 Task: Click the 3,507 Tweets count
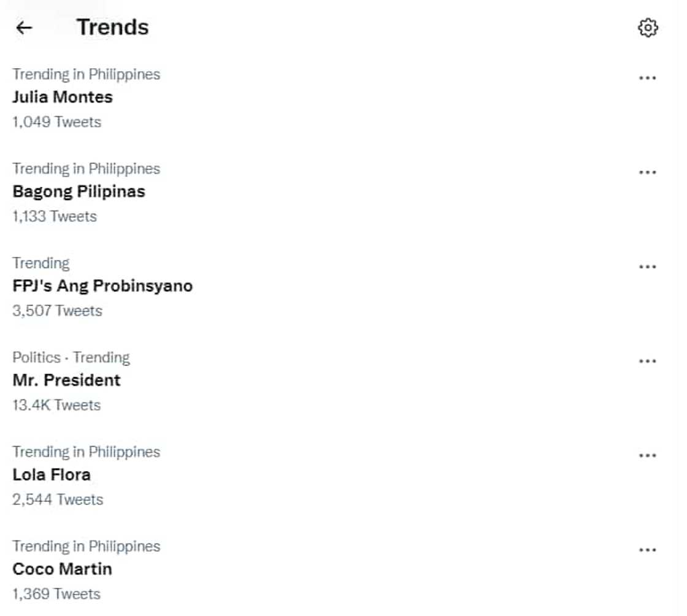[57, 310]
